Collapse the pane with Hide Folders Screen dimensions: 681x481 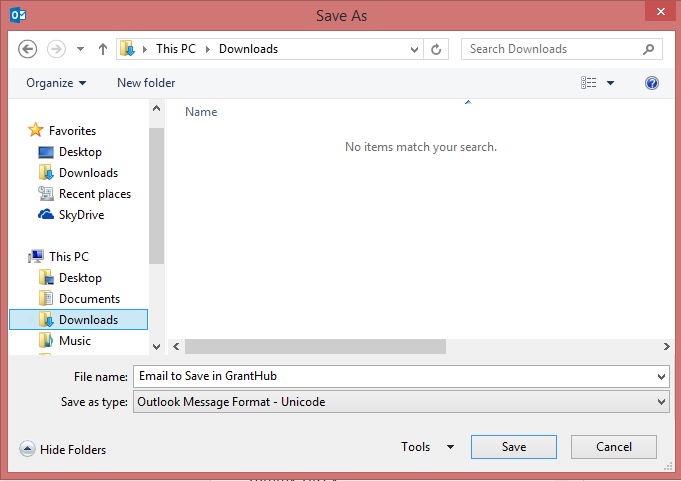coord(63,449)
